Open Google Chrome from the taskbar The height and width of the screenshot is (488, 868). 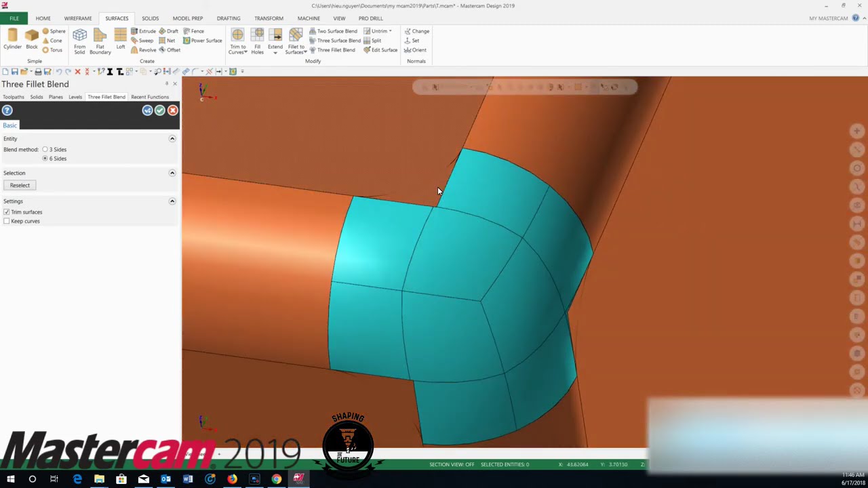(x=277, y=479)
